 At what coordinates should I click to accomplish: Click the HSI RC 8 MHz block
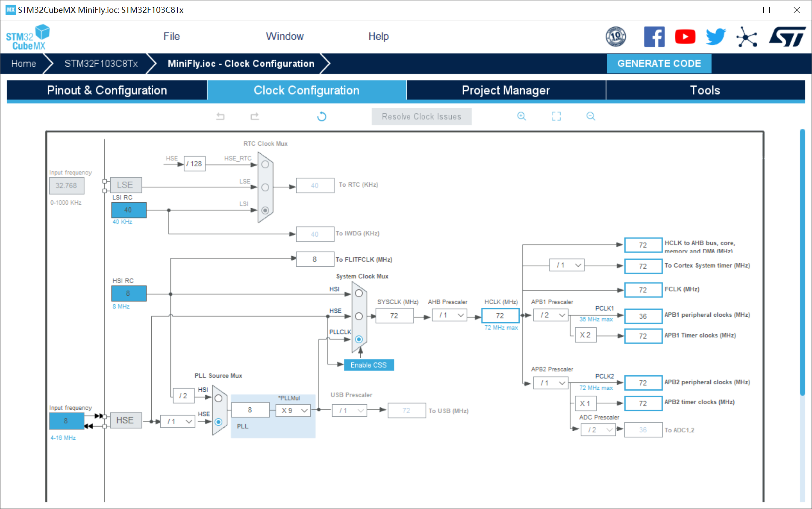[x=129, y=293]
